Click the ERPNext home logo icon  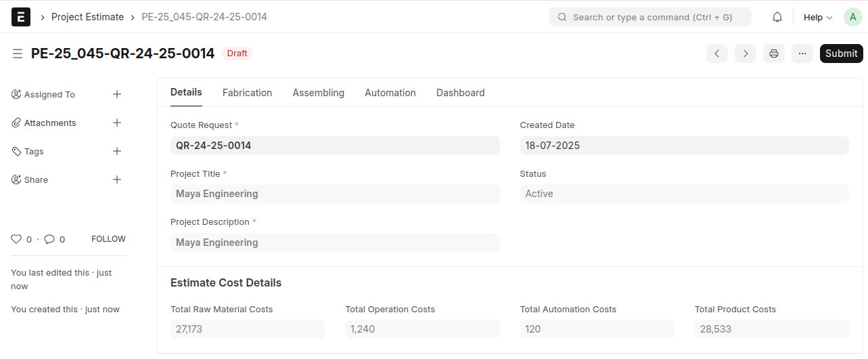pos(21,17)
